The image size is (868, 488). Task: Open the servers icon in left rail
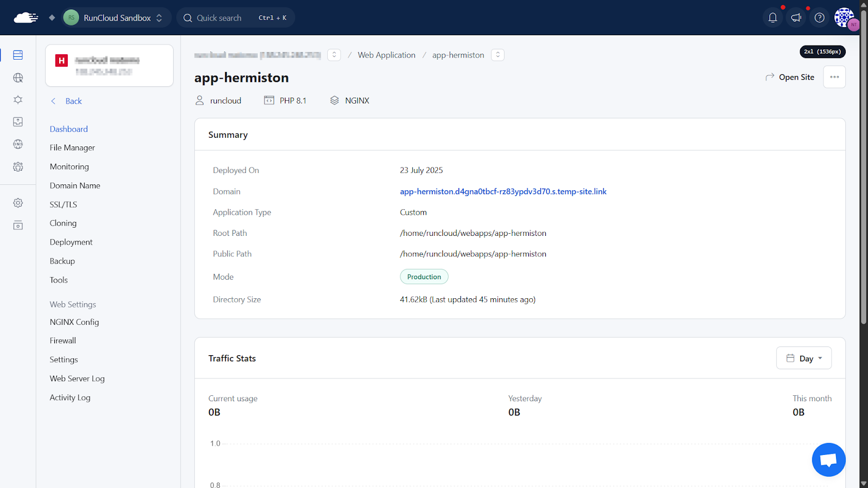point(18,55)
